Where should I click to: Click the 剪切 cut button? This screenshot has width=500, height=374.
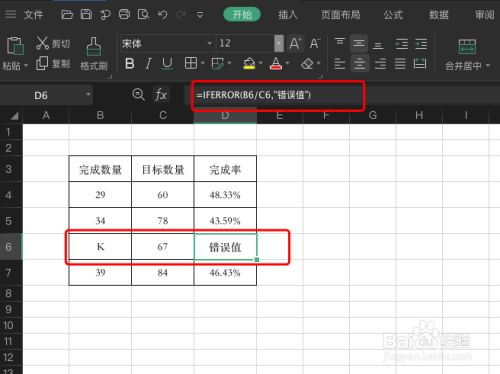(x=53, y=43)
